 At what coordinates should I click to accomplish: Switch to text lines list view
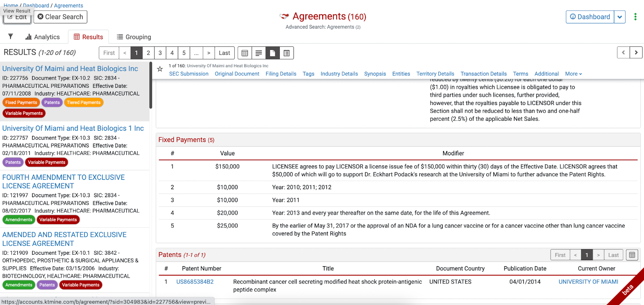[259, 53]
